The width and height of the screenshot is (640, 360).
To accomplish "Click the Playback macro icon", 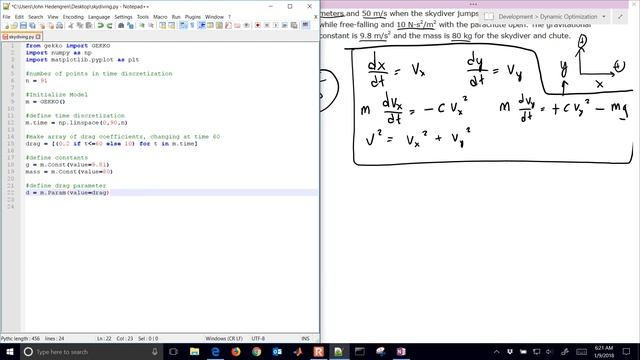I will 276,25.
